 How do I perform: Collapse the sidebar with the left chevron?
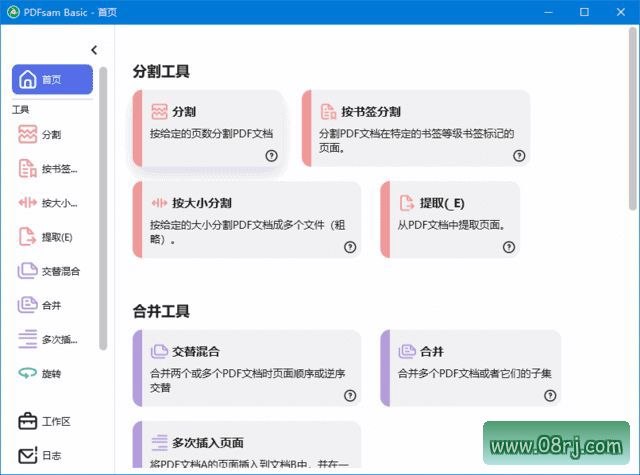tap(94, 50)
